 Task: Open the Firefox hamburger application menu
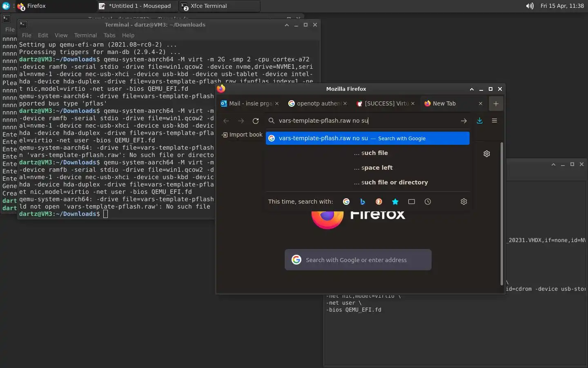coord(494,121)
